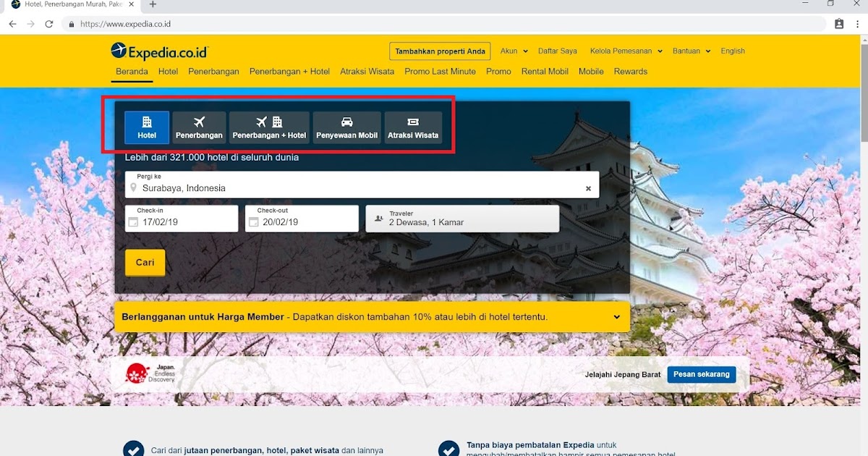Viewport: 868px width, 456px height.
Task: Open Penerbangan in the navigation bar
Action: coord(213,72)
